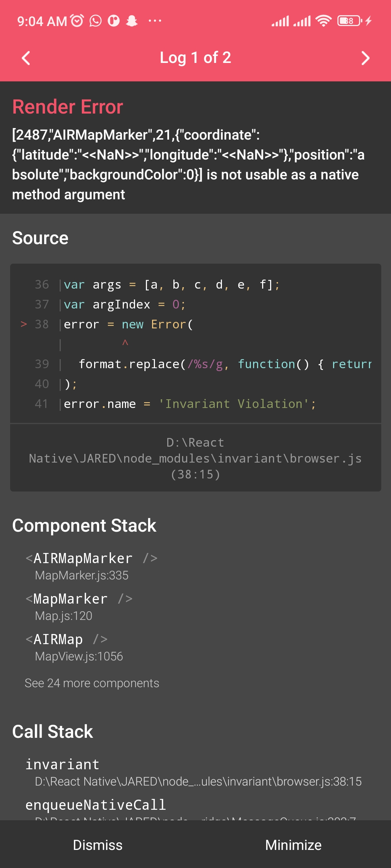Open AIRMap component at MapView.js:1056
The image size is (391, 868).
[x=74, y=647]
